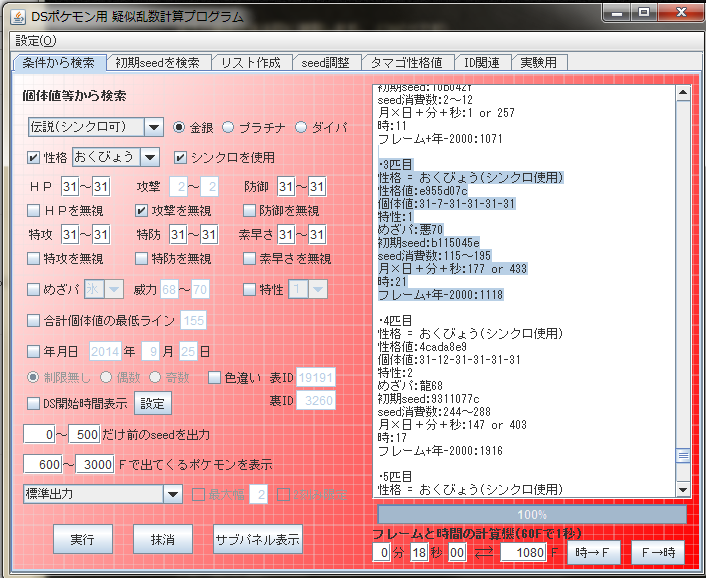Expand the めざパ type dropdown showing 氷
This screenshot has height=578, width=706.
(x=114, y=289)
